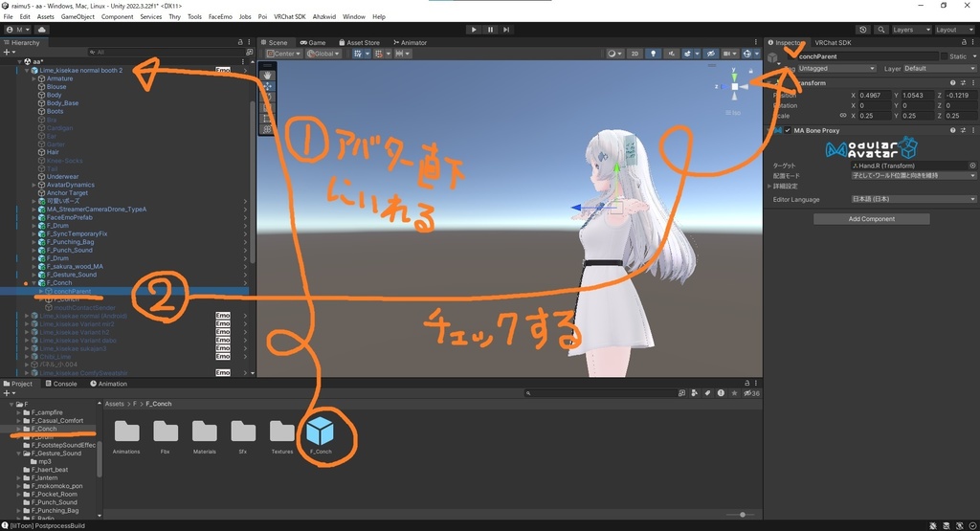Open the Asset Store tab
The height and width of the screenshot is (531, 980).
point(360,42)
